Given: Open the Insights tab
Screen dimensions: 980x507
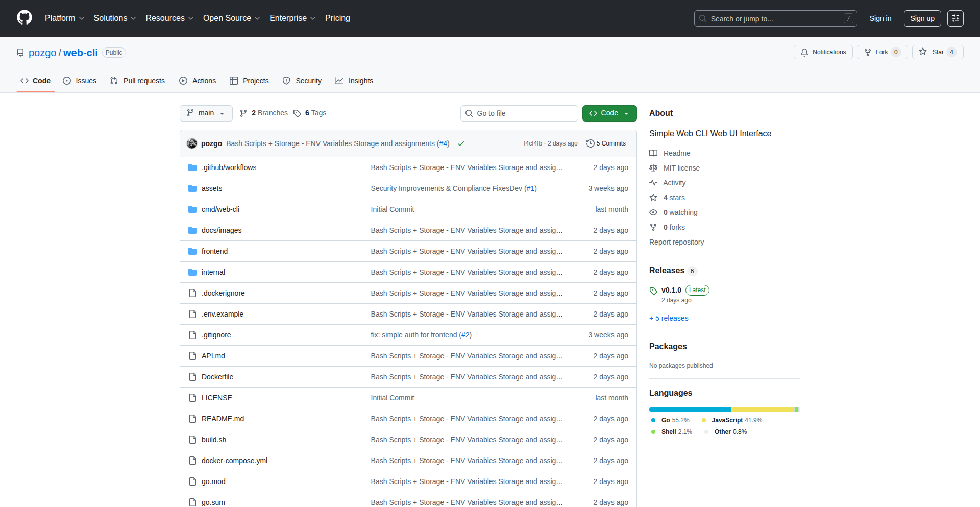Looking at the screenshot, I should point(354,81).
